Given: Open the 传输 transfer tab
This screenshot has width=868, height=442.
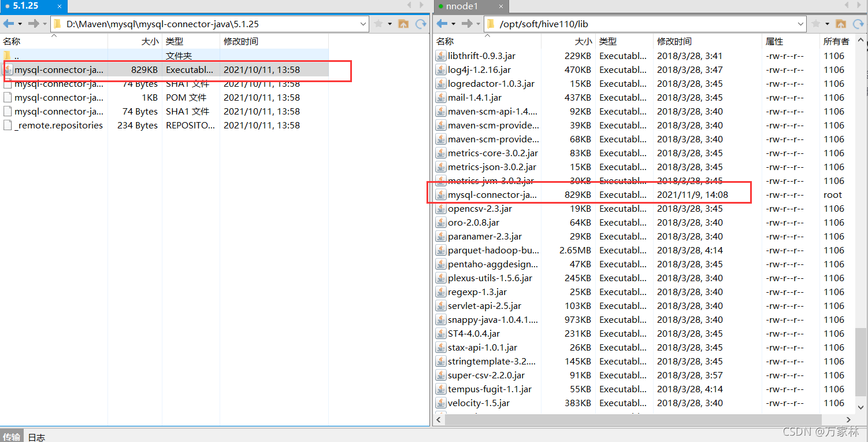Looking at the screenshot, I should click(x=12, y=437).
